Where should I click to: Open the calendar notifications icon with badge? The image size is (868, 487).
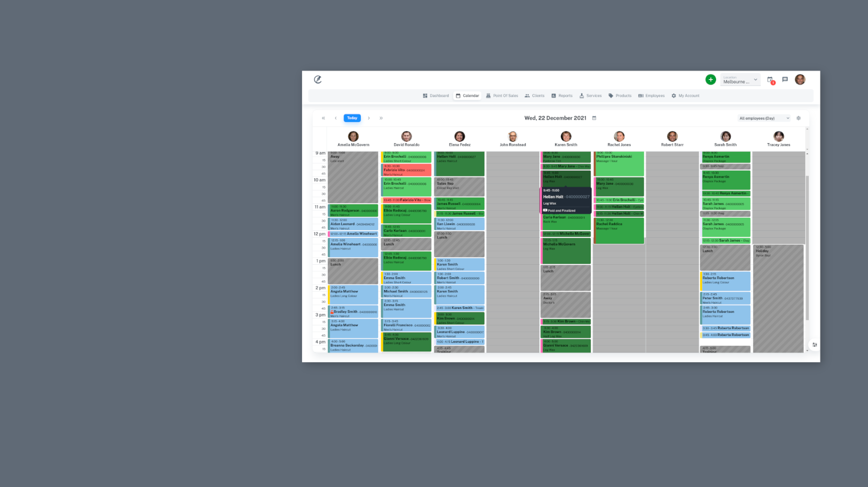click(x=770, y=80)
